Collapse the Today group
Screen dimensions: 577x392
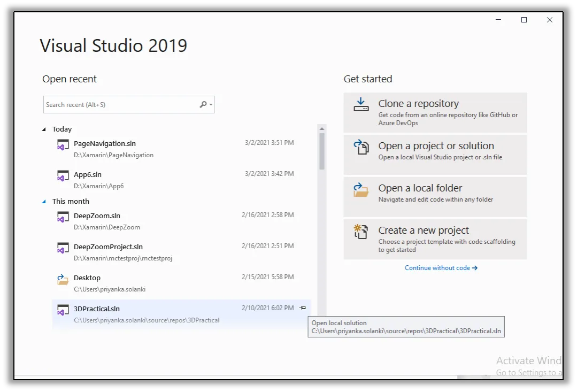point(44,129)
